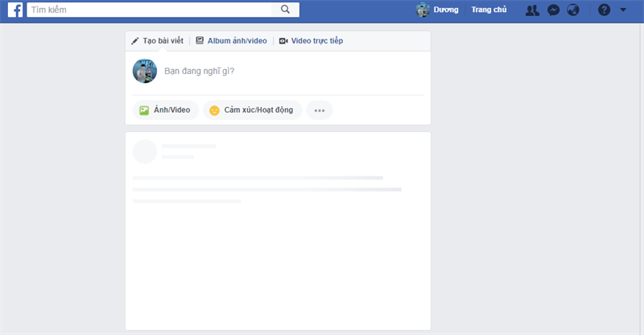Click the Facebook logo icon
Viewport: 644px width, 335px height.
point(15,10)
